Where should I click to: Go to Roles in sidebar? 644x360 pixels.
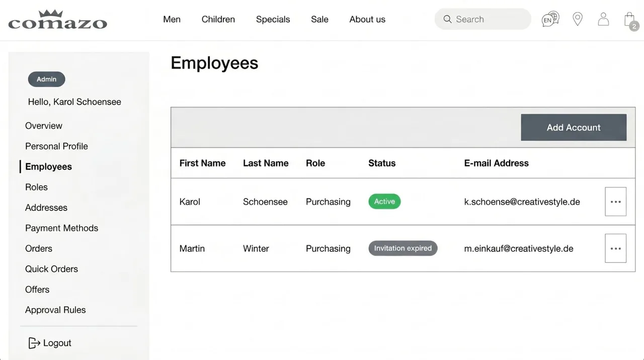point(36,187)
